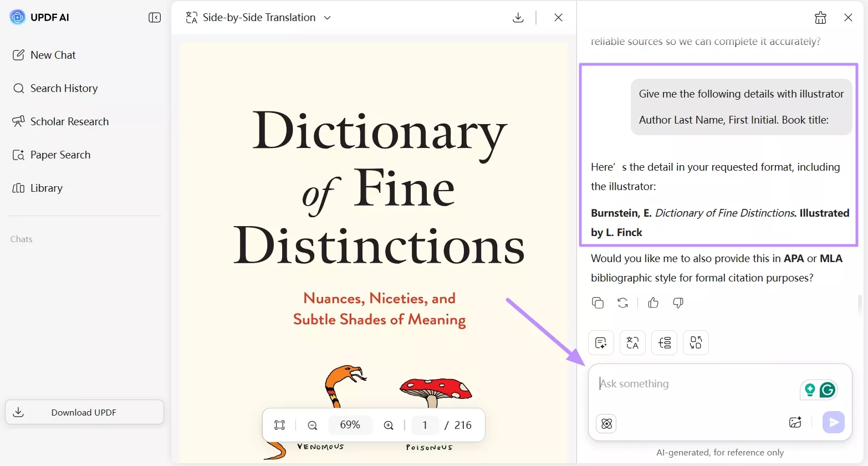Edit the current page number field
The image size is (868, 466).
425,425
